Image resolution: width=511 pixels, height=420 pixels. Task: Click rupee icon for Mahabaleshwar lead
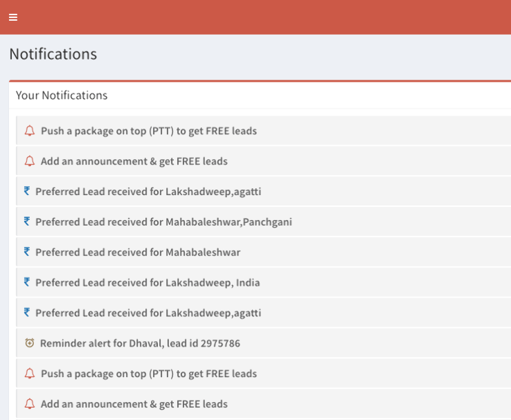point(27,252)
